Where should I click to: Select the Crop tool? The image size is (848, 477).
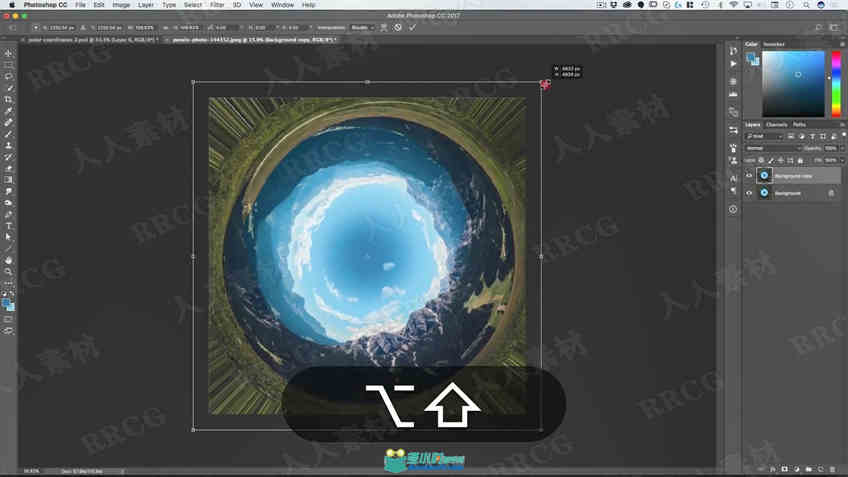[x=8, y=100]
